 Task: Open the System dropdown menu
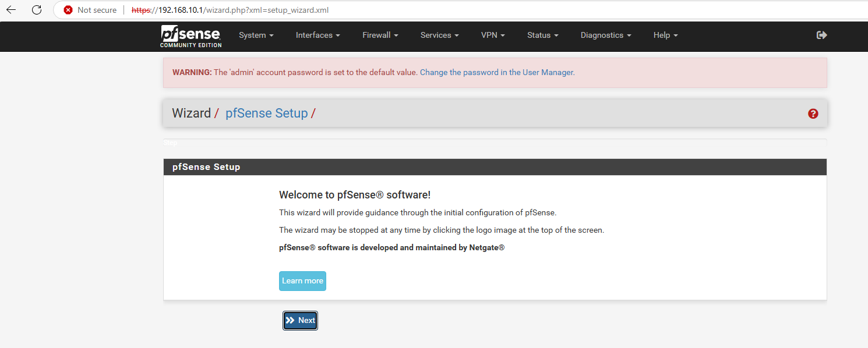(x=256, y=35)
